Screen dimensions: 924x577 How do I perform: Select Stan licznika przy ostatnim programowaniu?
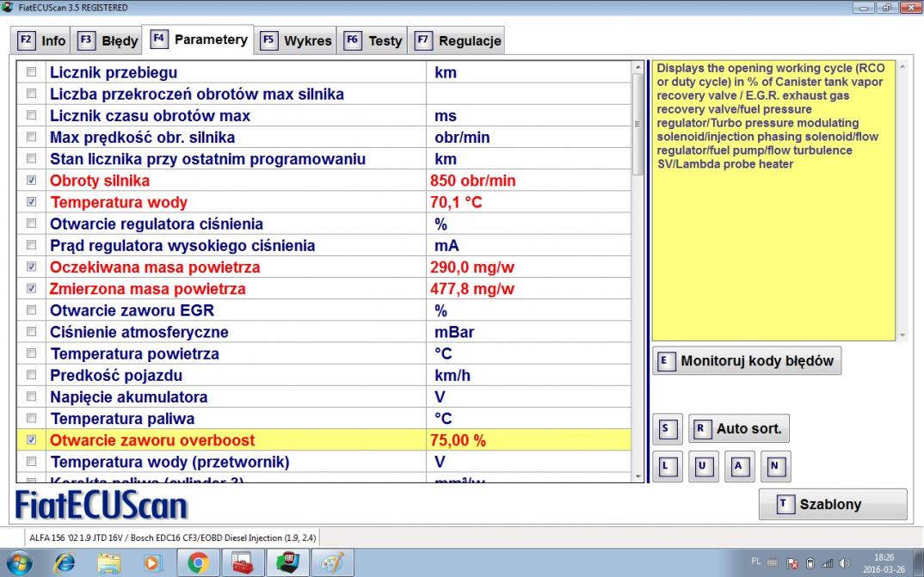323,158
